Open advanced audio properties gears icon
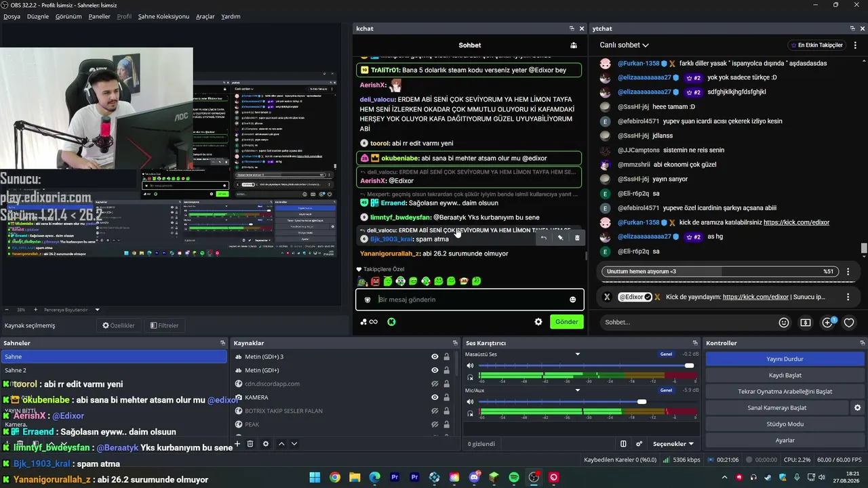Image resolution: width=868 pixels, height=488 pixels. click(639, 444)
